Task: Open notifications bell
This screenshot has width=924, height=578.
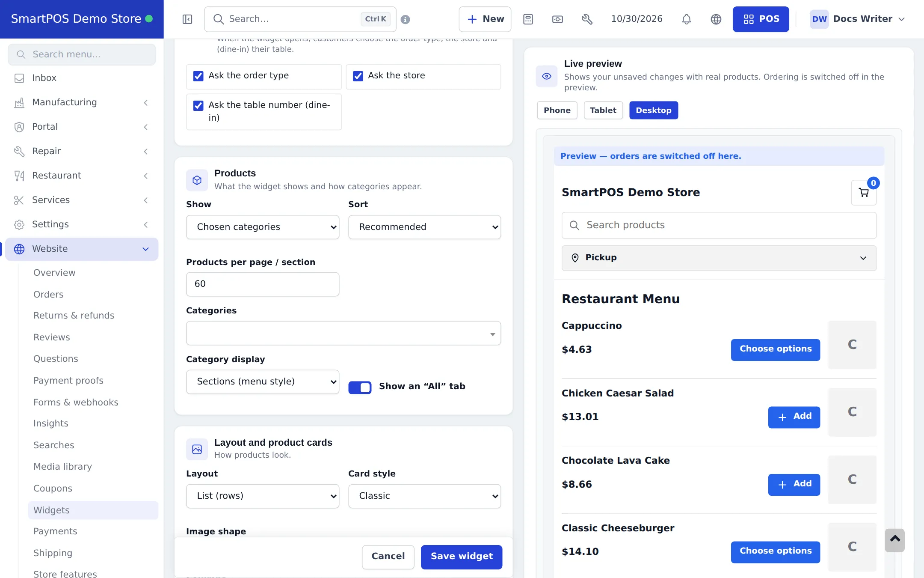Action: pyautogui.click(x=687, y=19)
